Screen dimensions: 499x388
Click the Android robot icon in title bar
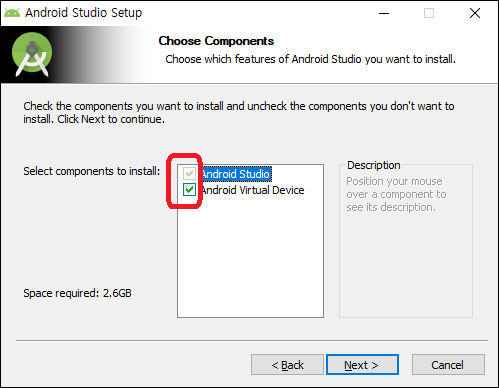click(x=12, y=13)
